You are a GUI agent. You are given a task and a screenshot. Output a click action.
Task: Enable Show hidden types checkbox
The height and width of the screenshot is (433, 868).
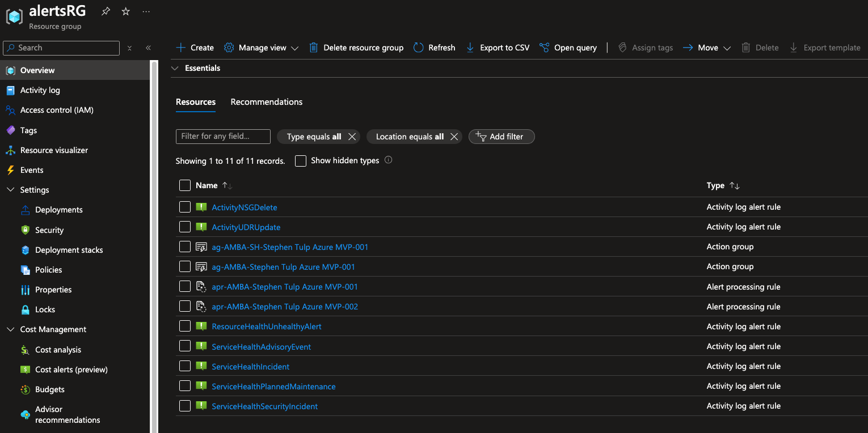(x=301, y=161)
